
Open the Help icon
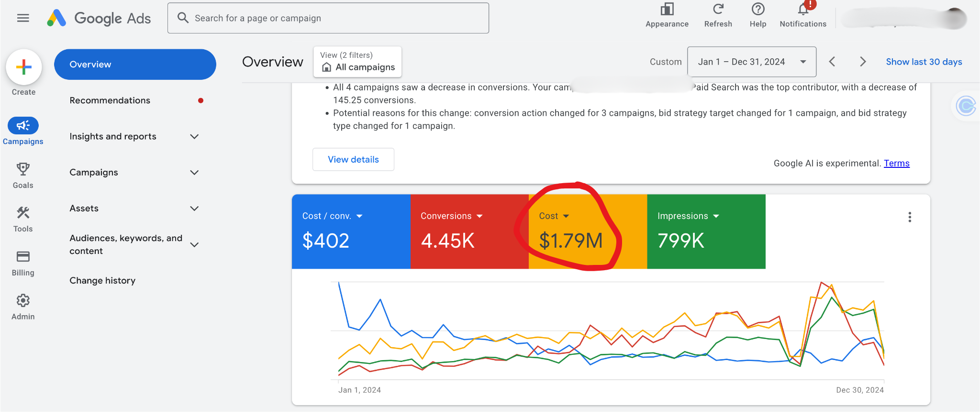(758, 11)
